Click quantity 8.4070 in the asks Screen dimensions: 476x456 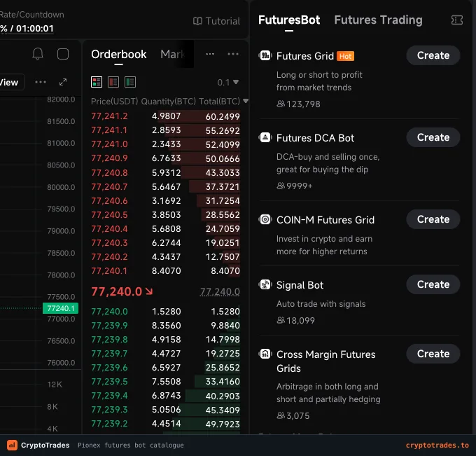pos(167,270)
